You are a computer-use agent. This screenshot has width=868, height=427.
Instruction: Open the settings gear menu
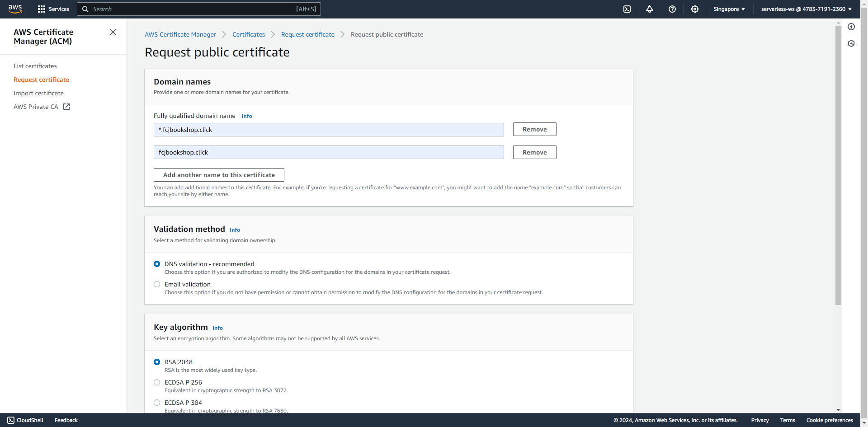click(x=695, y=9)
